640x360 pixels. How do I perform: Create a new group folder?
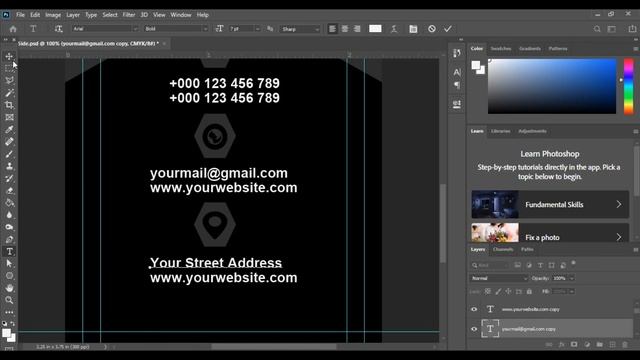tap(599, 344)
